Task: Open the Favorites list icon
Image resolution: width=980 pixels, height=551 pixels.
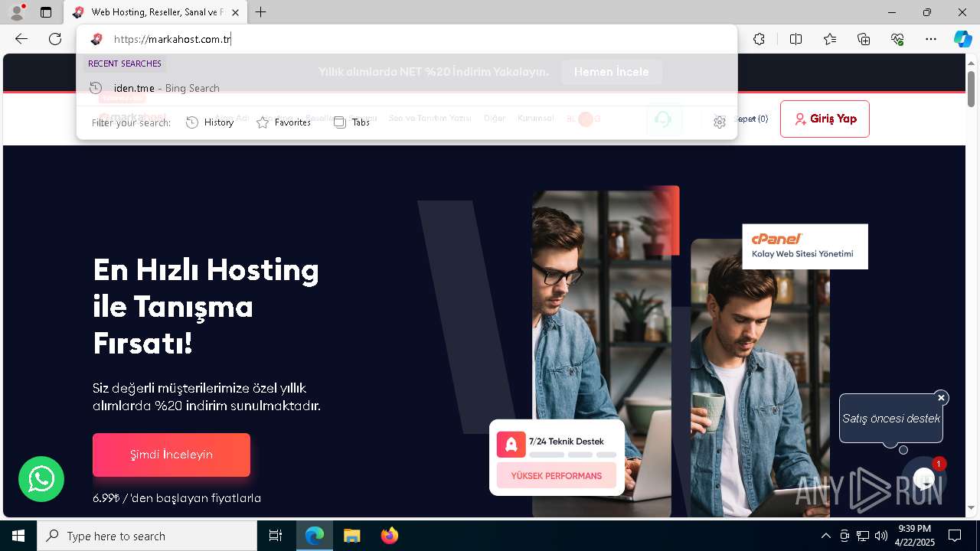Action: point(830,39)
